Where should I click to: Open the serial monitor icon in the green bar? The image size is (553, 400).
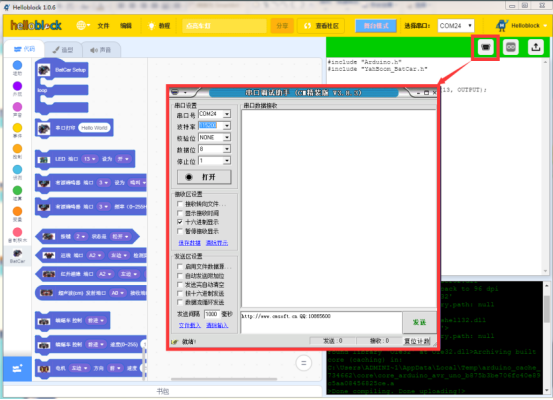point(485,47)
